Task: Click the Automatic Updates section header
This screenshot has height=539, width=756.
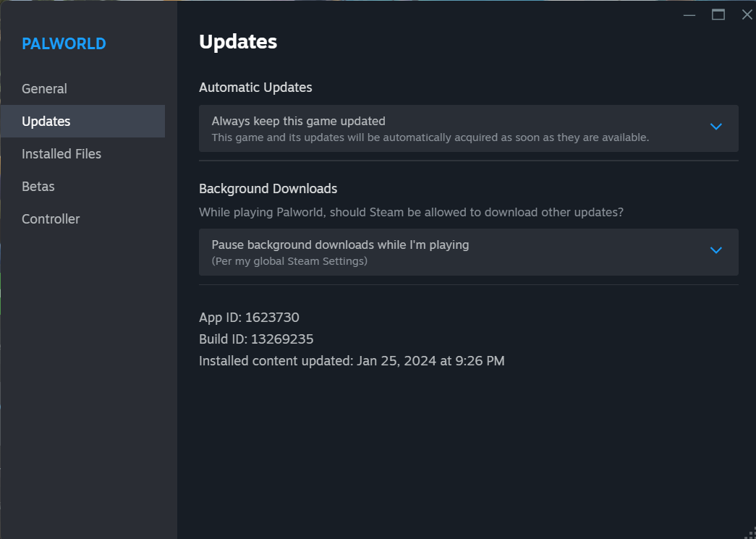Action: coord(255,87)
